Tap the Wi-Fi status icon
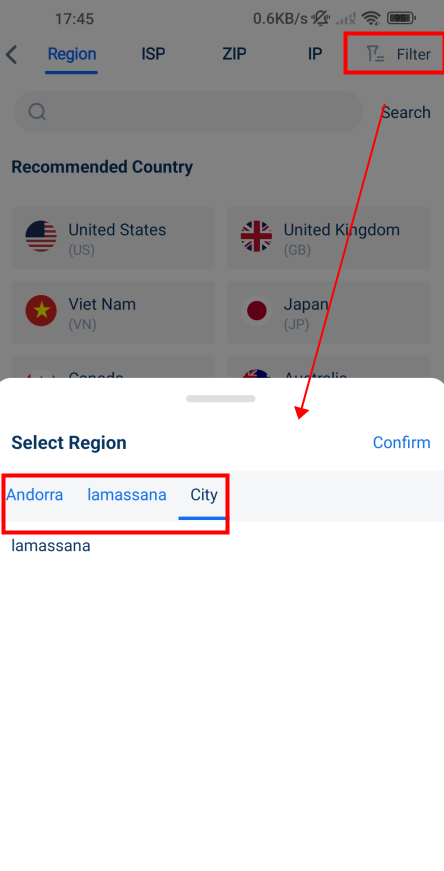 click(x=370, y=18)
